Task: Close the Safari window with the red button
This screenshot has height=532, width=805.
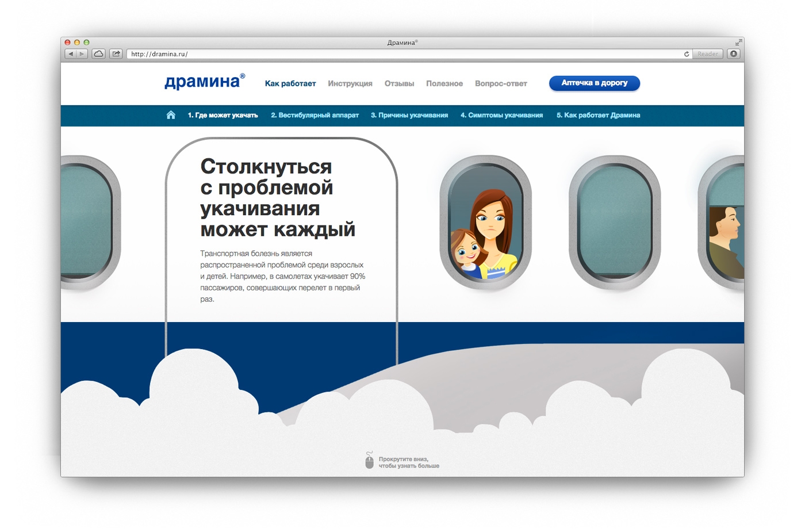Action: tap(67, 43)
